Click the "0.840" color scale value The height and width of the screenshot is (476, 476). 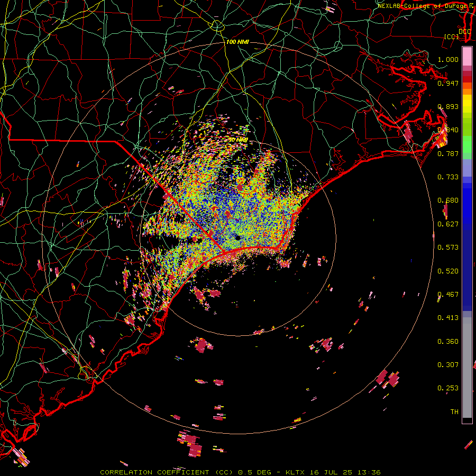448,130
